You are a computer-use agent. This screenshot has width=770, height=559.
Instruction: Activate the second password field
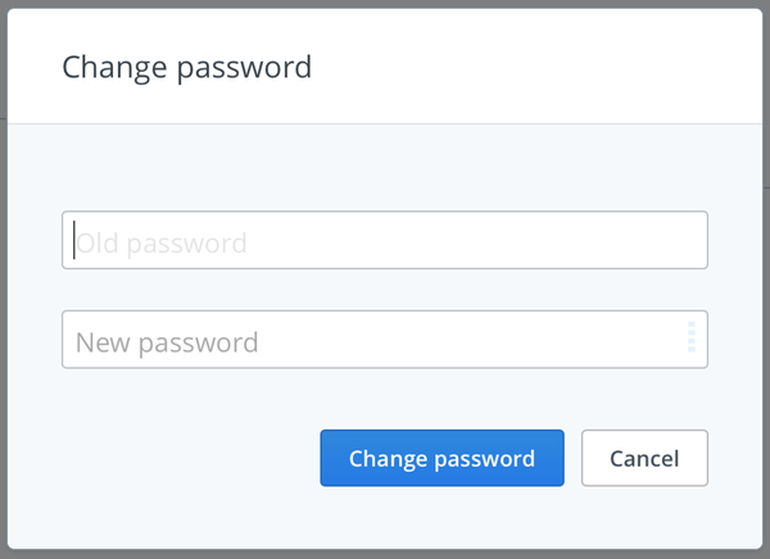[x=370, y=340]
